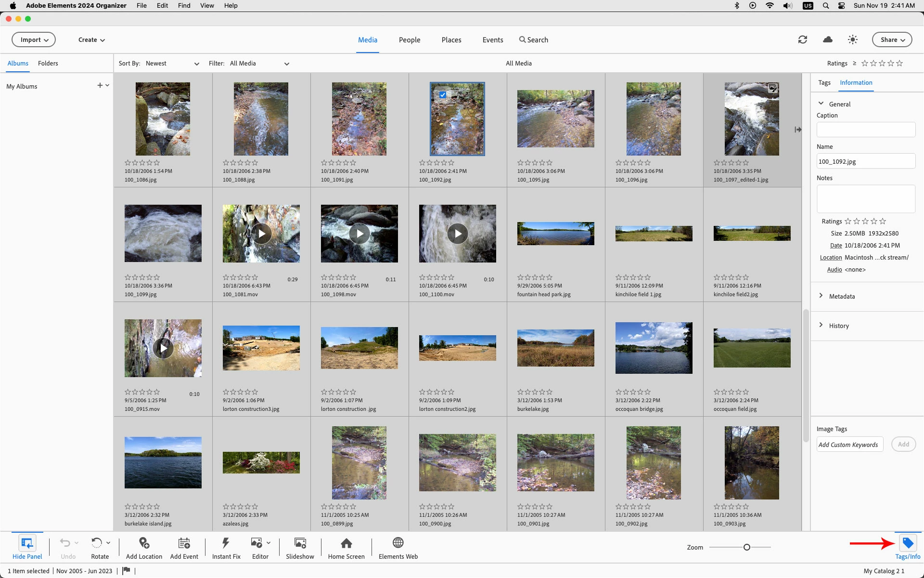924x578 pixels.
Task: Play the 100_1098.mov video thumbnail
Action: click(x=359, y=234)
